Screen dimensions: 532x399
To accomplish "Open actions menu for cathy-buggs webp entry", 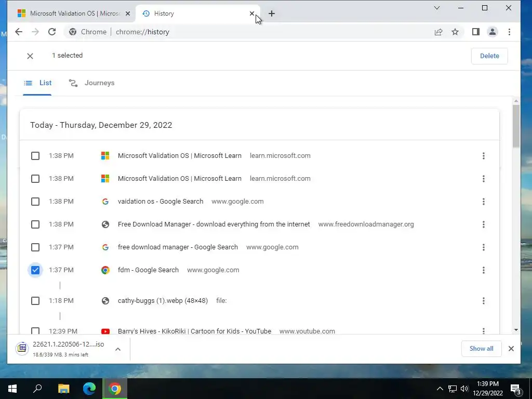I will pyautogui.click(x=484, y=301).
